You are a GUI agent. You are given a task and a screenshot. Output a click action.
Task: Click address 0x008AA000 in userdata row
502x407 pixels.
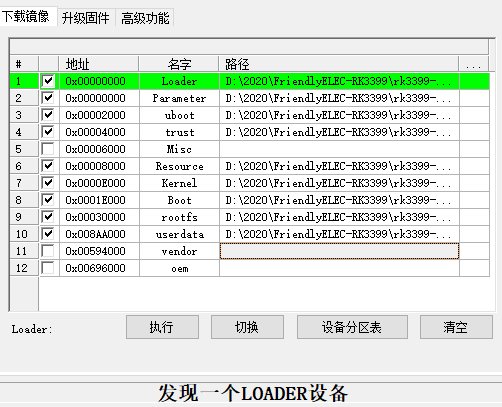pyautogui.click(x=99, y=234)
